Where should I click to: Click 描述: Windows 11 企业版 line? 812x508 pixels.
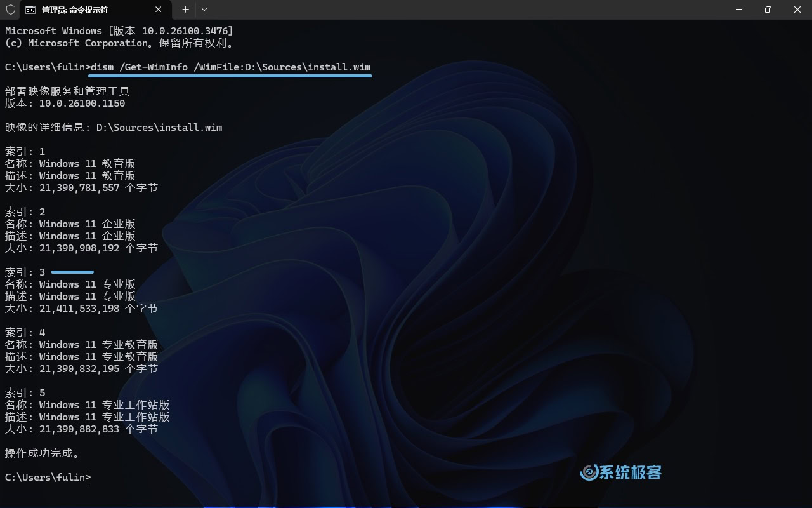point(70,236)
